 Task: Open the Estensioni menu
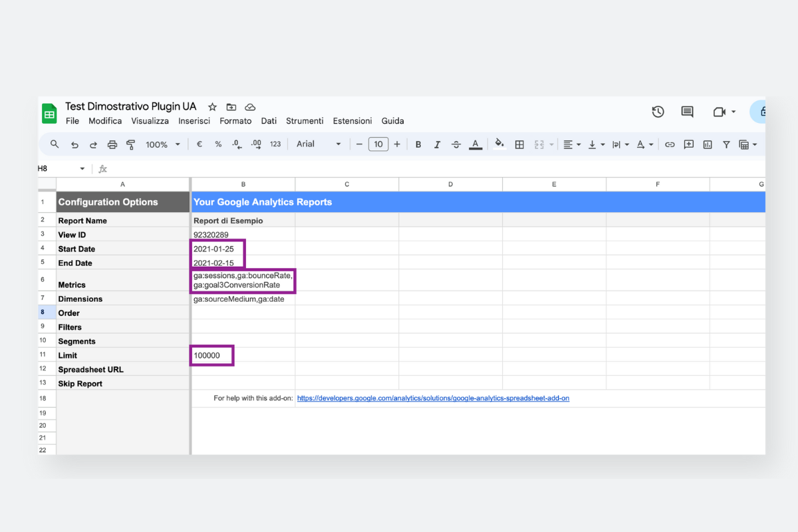pos(352,121)
